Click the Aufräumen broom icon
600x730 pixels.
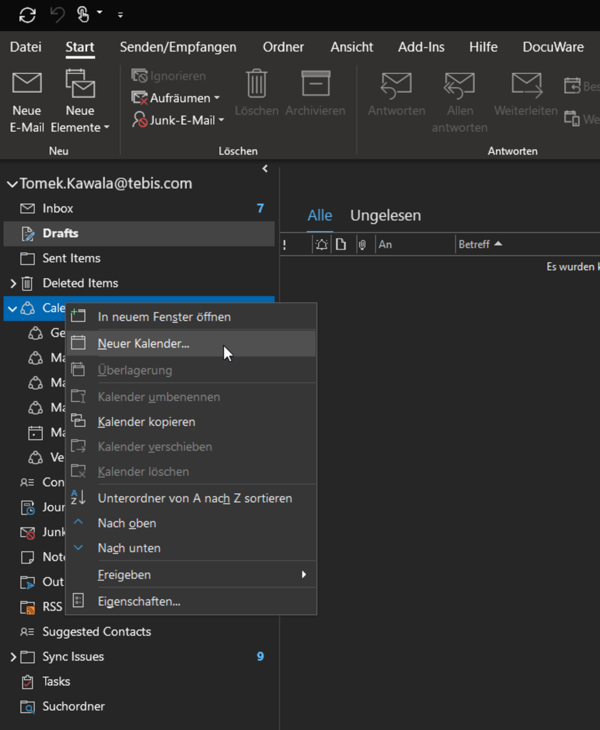[141, 98]
